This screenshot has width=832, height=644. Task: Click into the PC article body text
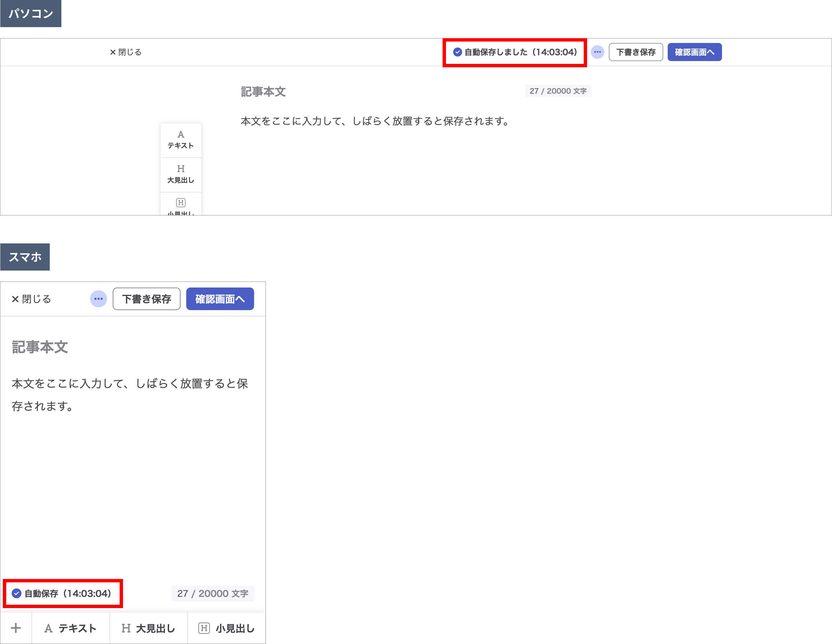[375, 121]
